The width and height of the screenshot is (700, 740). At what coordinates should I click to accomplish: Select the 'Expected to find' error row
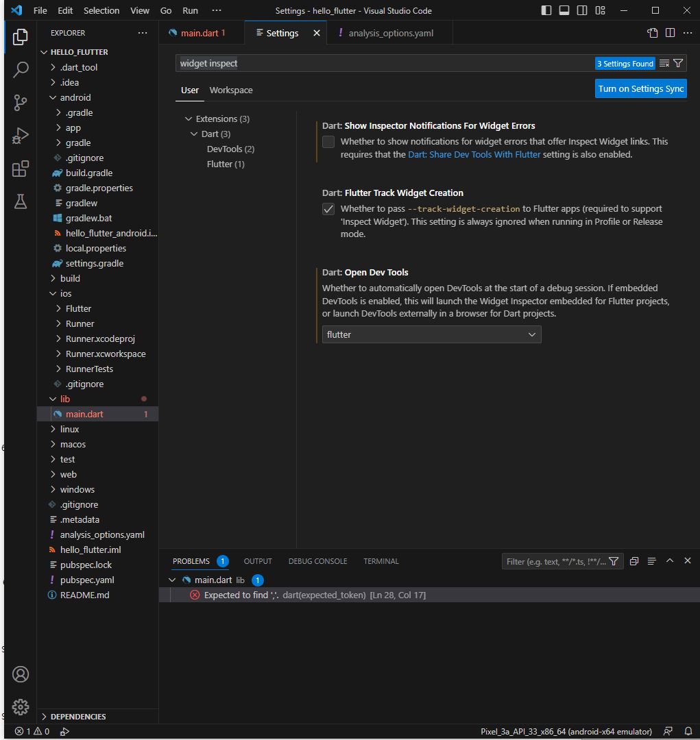[x=429, y=595]
